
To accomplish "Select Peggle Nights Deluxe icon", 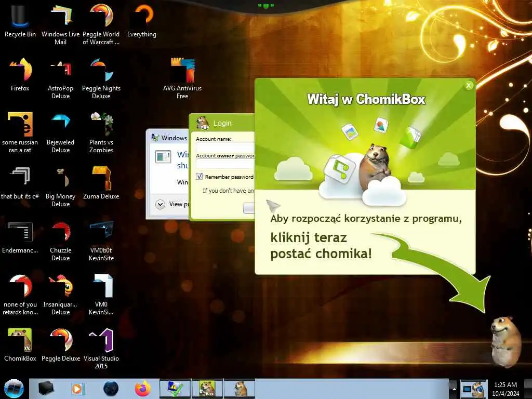I will pos(101,77).
